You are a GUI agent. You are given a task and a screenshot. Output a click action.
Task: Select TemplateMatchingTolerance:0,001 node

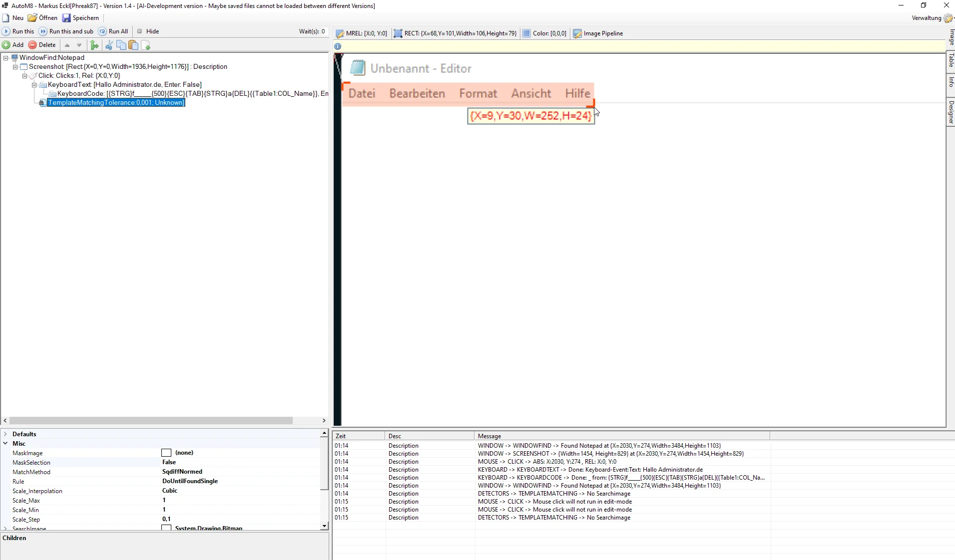click(116, 103)
